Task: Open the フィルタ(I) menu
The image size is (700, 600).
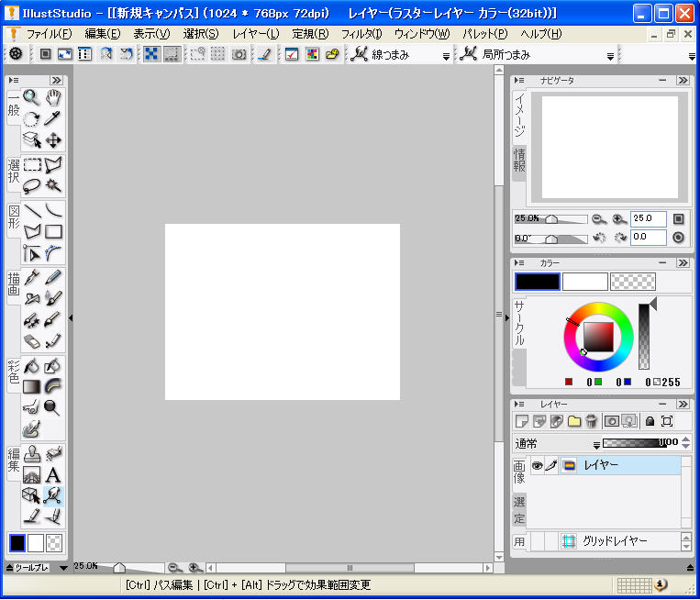Action: point(361,34)
